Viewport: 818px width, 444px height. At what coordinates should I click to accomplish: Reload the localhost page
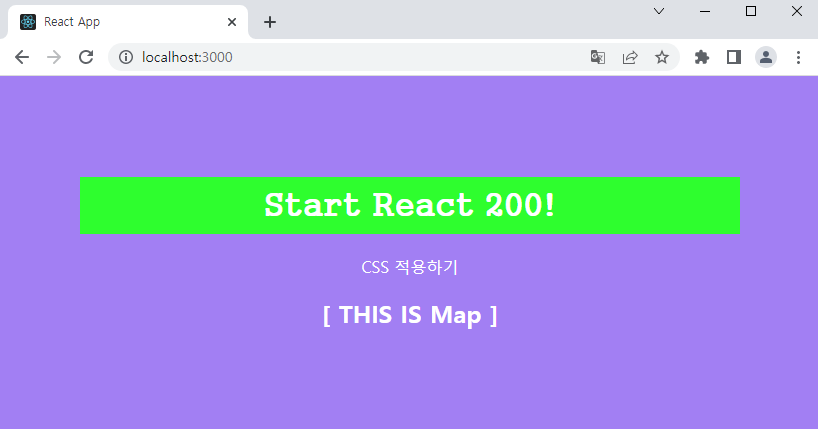point(86,57)
